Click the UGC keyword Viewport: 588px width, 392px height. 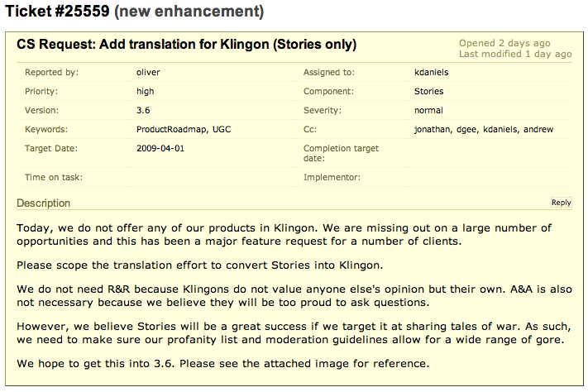click(222, 129)
